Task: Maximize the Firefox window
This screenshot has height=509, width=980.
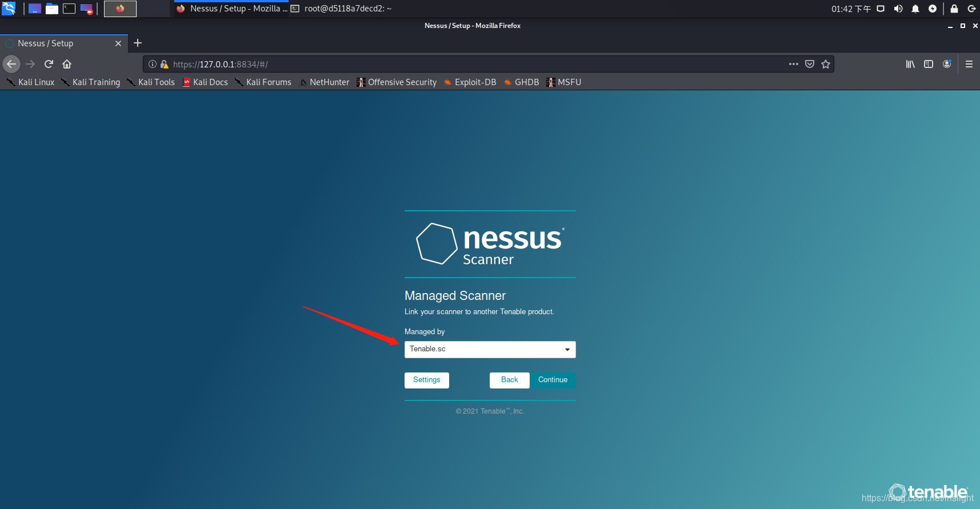Action: point(963,26)
